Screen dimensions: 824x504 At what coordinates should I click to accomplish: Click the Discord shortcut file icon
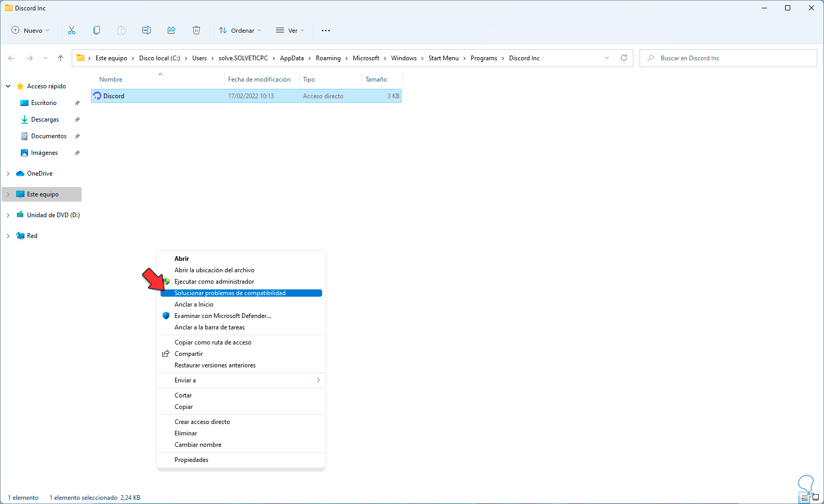[97, 96]
